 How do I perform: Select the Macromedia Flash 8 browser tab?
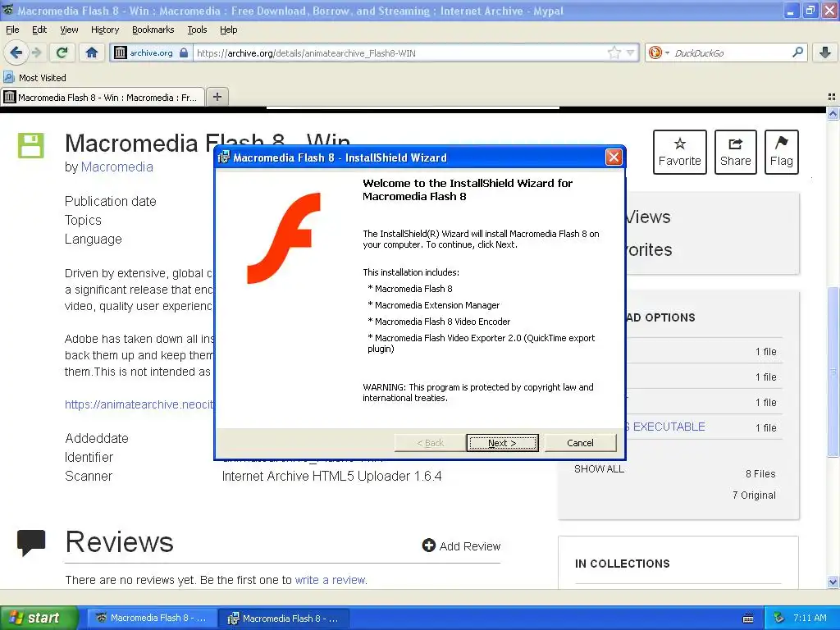tap(103, 98)
